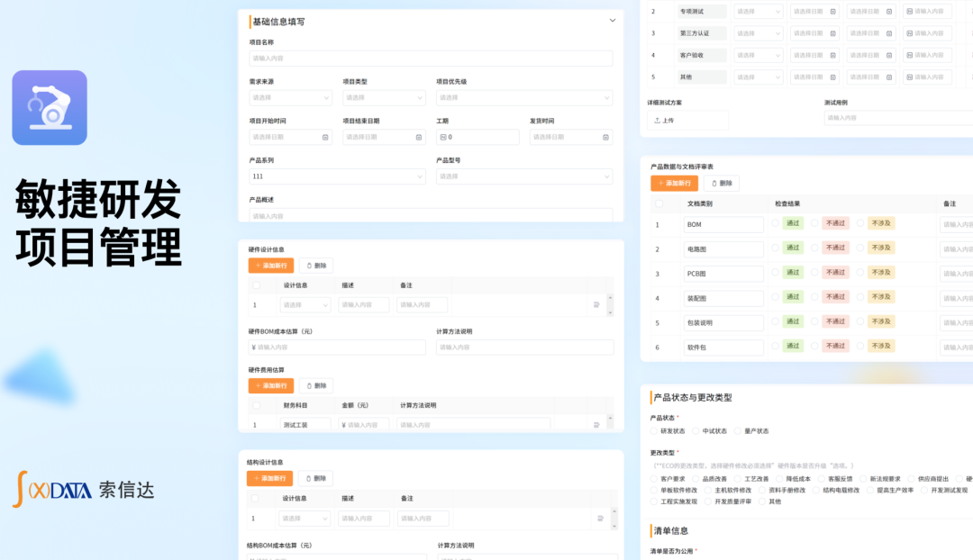Click the 不涉及 tag for PCB图 row

(x=880, y=272)
